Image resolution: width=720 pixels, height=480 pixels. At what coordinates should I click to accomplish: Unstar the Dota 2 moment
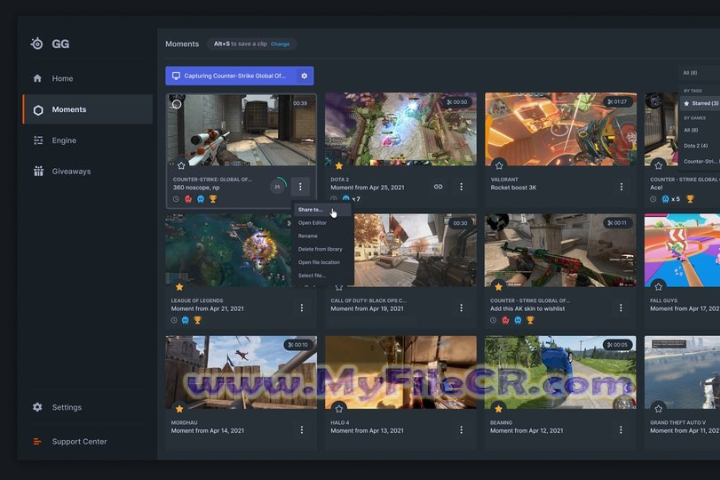[339, 165]
